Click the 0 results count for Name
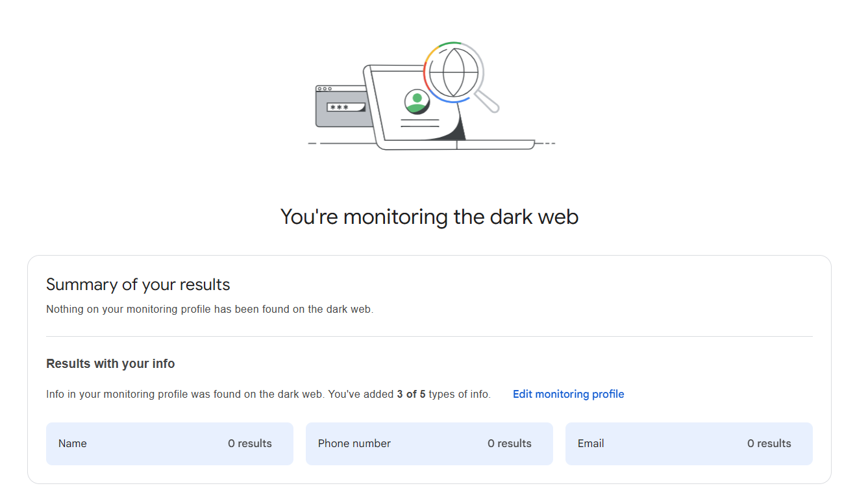The width and height of the screenshot is (868, 499). [x=249, y=444]
